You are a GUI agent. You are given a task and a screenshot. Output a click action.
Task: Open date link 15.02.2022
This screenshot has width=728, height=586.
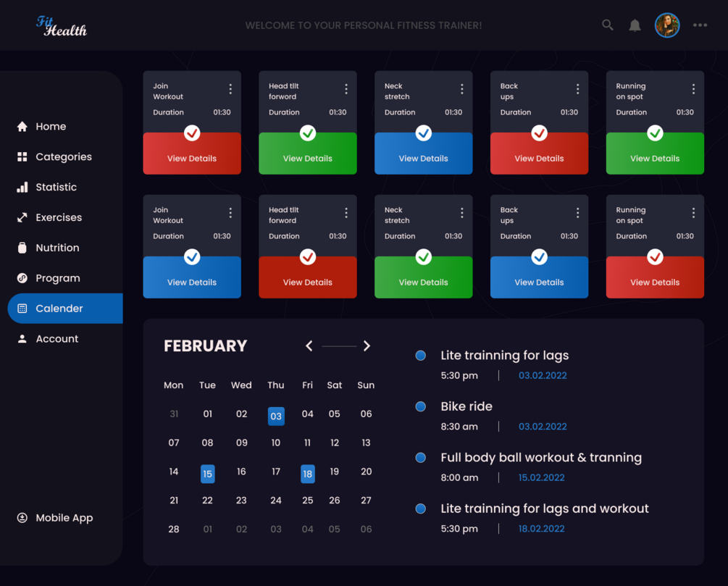click(541, 478)
